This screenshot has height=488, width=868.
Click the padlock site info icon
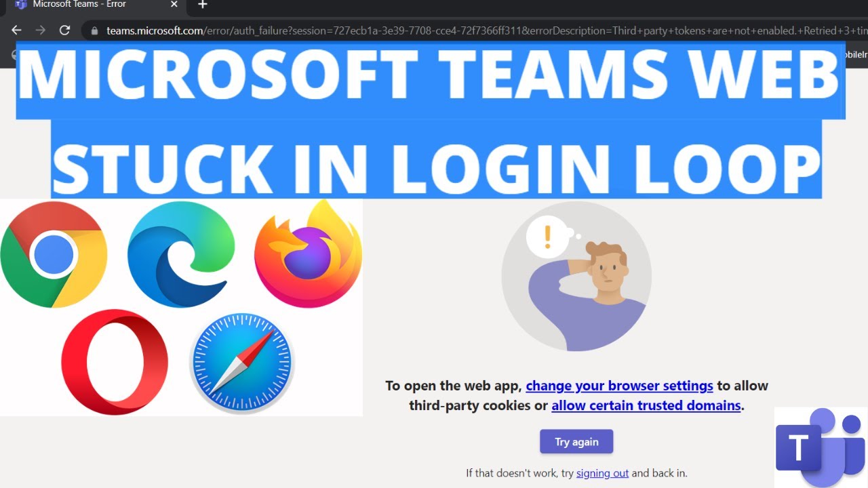94,30
